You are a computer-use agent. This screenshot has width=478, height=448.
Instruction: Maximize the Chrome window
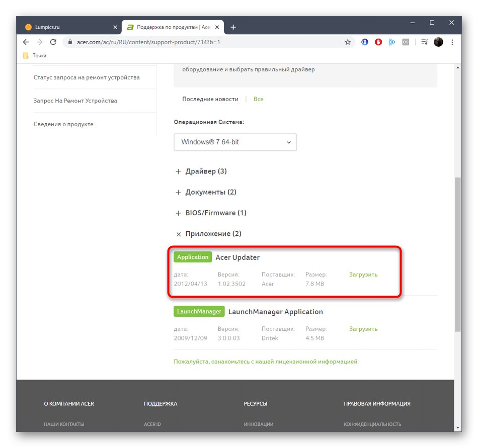[432, 23]
